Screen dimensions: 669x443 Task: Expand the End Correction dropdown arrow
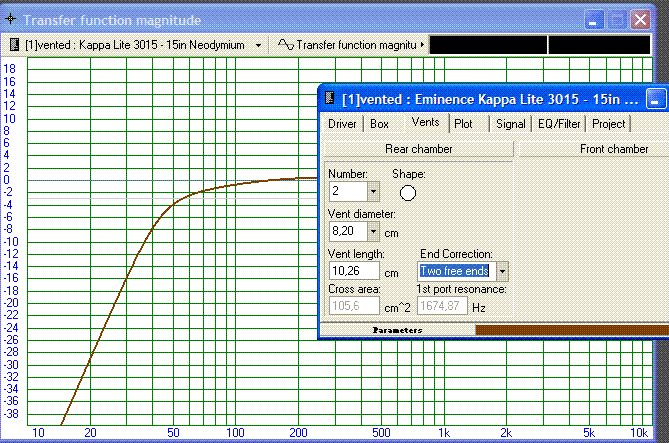point(503,271)
